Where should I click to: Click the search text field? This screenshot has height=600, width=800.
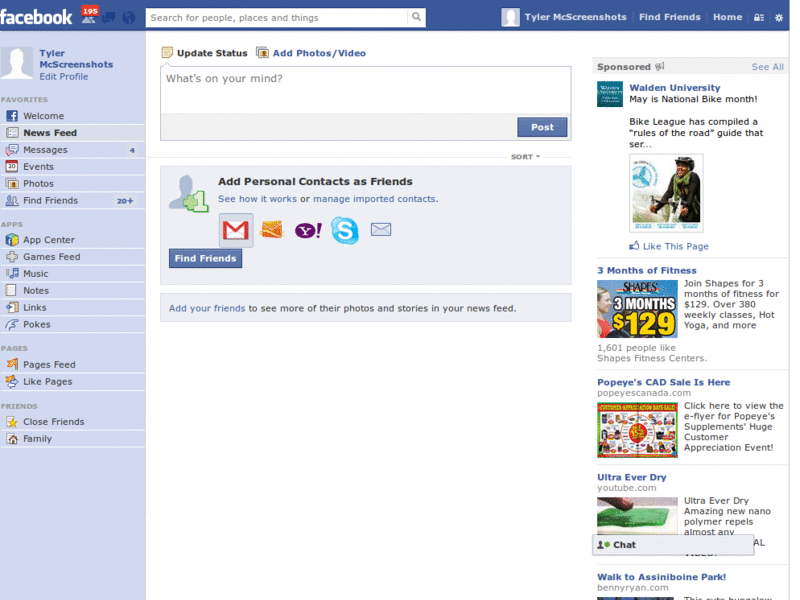277,17
